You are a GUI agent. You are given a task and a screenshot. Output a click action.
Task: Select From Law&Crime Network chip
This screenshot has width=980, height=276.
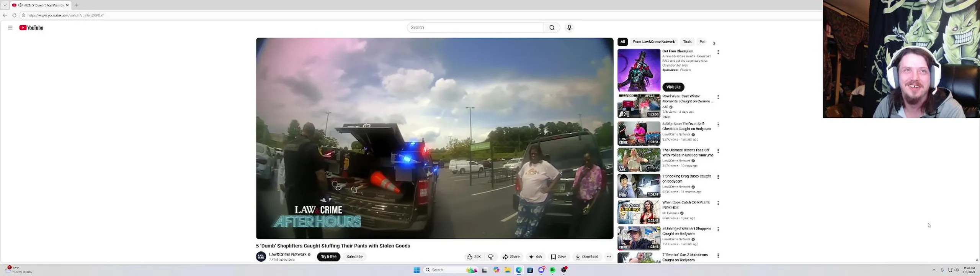click(x=654, y=42)
